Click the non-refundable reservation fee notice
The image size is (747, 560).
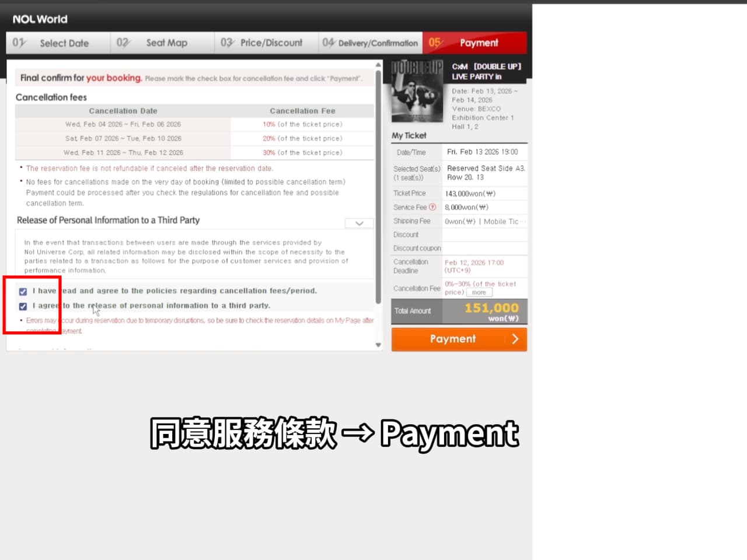point(149,168)
